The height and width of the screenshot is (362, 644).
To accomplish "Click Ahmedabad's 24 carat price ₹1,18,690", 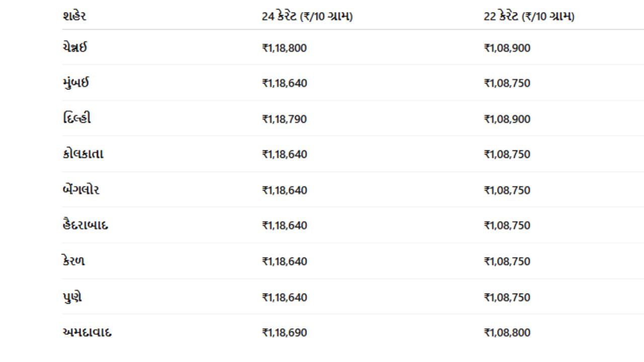I will pyautogui.click(x=284, y=333).
